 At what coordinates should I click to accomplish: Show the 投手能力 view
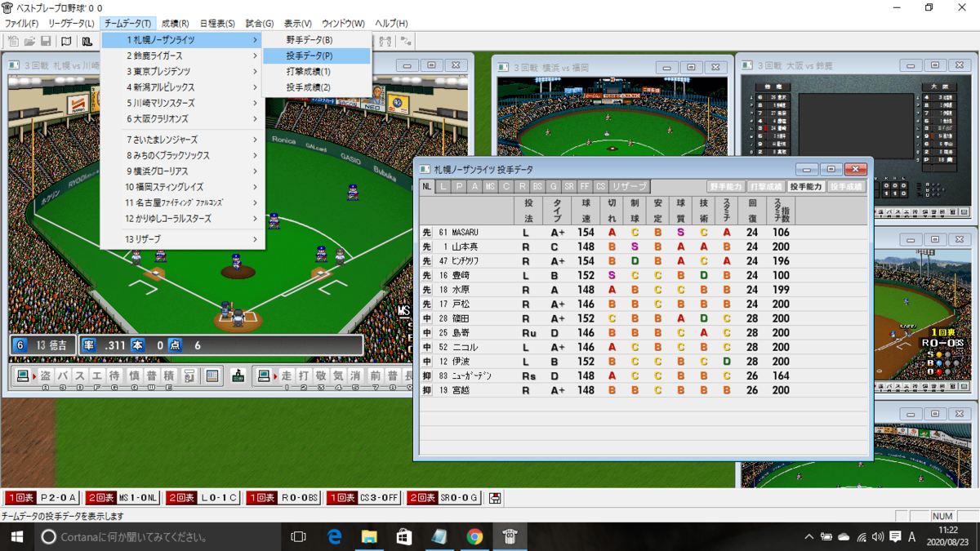click(806, 187)
